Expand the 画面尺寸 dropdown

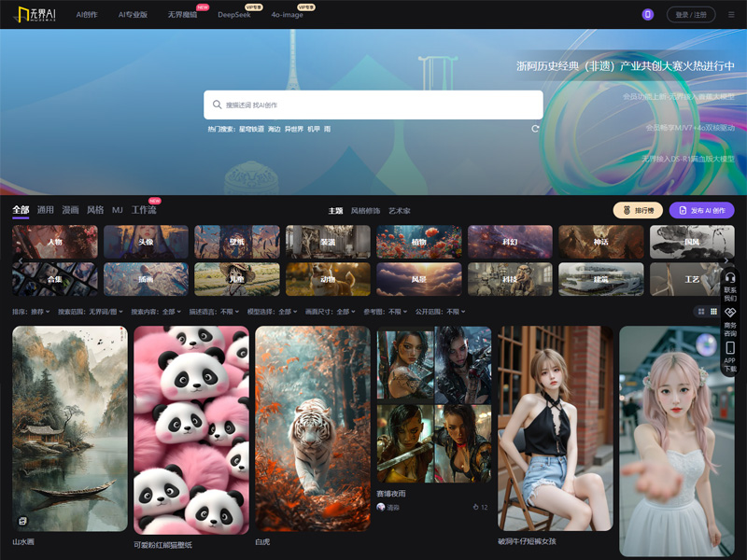click(x=332, y=312)
